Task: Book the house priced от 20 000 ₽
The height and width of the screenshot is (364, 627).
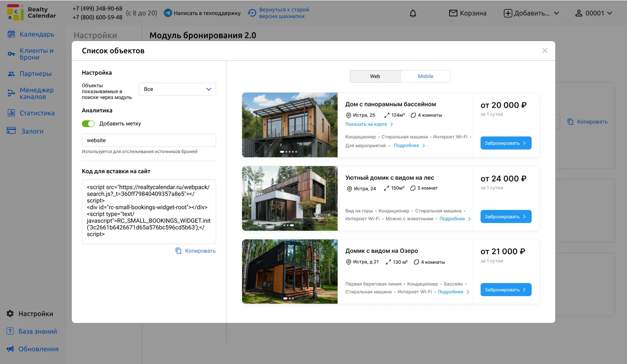Action: coord(506,143)
